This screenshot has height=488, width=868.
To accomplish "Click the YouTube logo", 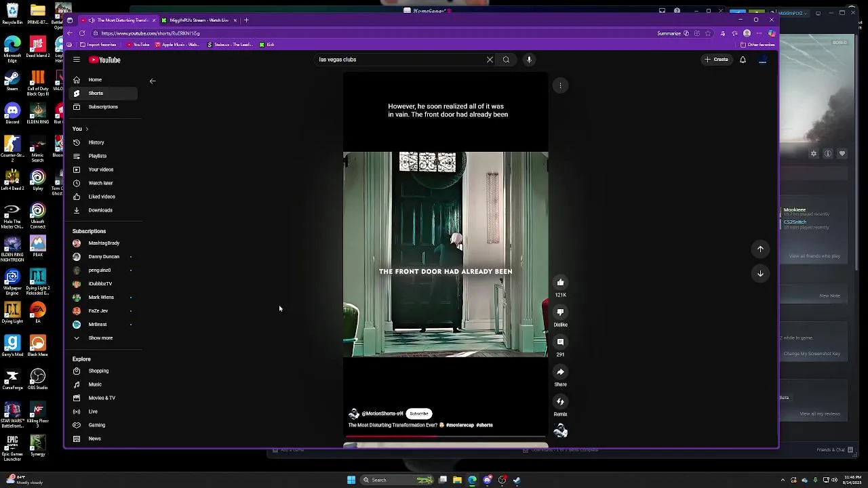I will click(104, 60).
